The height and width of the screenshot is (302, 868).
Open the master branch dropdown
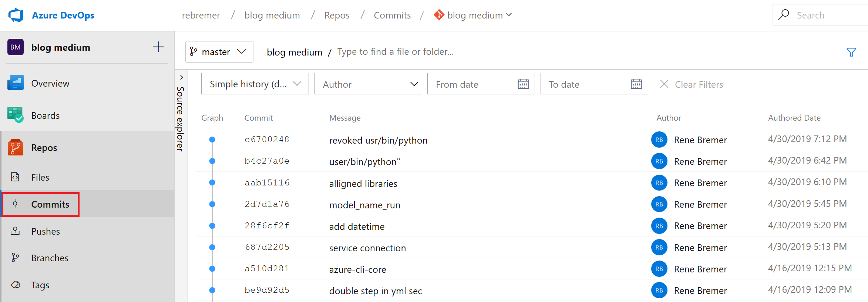click(219, 52)
